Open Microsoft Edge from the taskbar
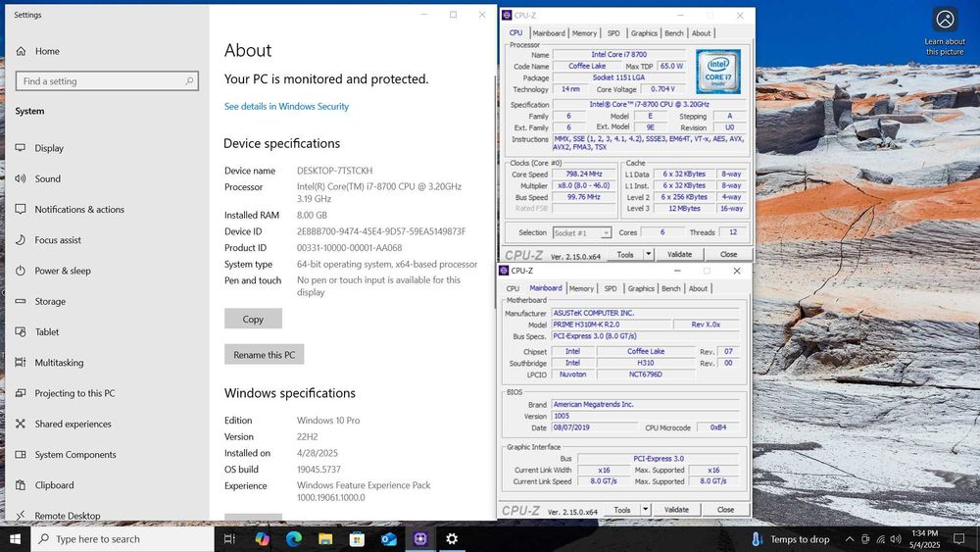980x552 pixels. click(x=294, y=539)
